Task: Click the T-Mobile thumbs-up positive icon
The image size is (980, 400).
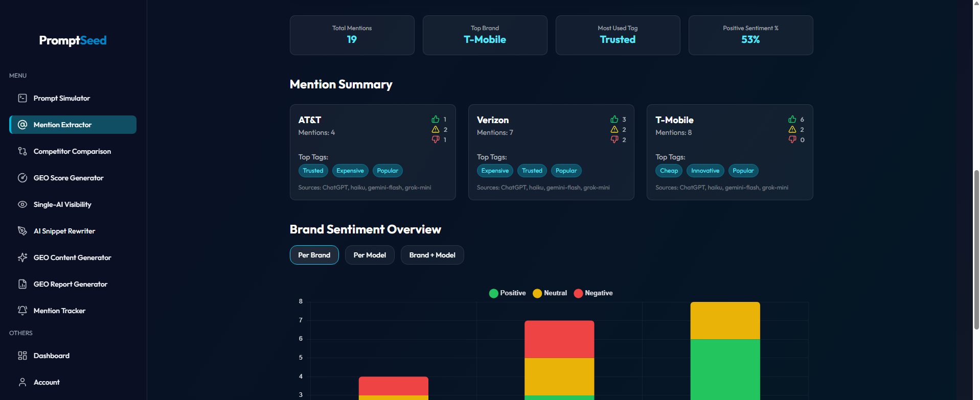Action: click(792, 119)
